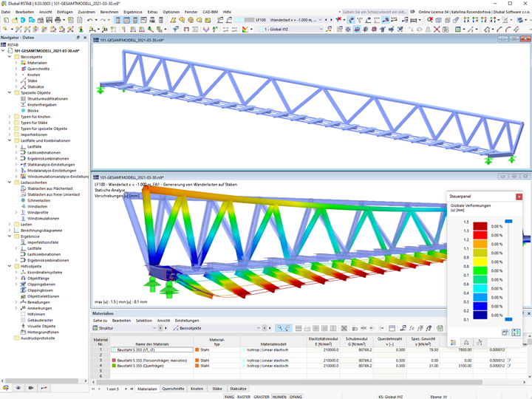Viewport: 532px width, 399px height.
Task: Open the CAD-BIM menu
Action: click(x=210, y=12)
